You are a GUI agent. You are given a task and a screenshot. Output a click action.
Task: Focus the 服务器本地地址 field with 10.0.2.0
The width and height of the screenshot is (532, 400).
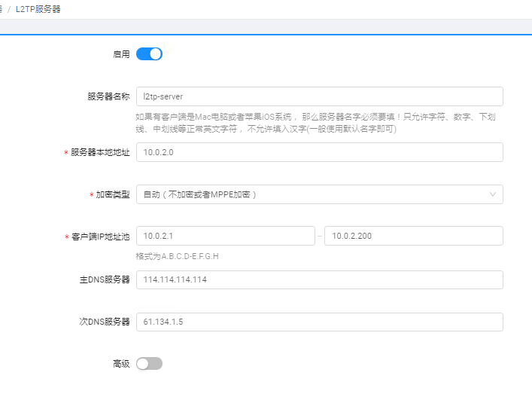pos(319,152)
